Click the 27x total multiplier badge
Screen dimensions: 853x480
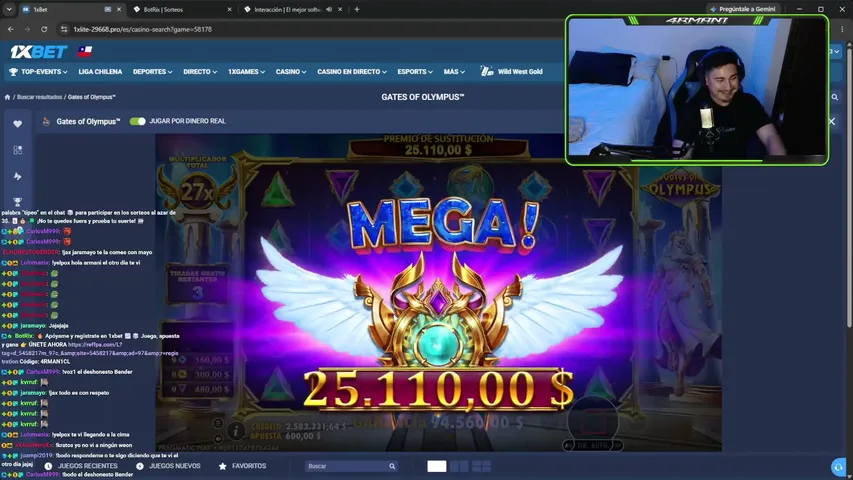pyautogui.click(x=198, y=192)
